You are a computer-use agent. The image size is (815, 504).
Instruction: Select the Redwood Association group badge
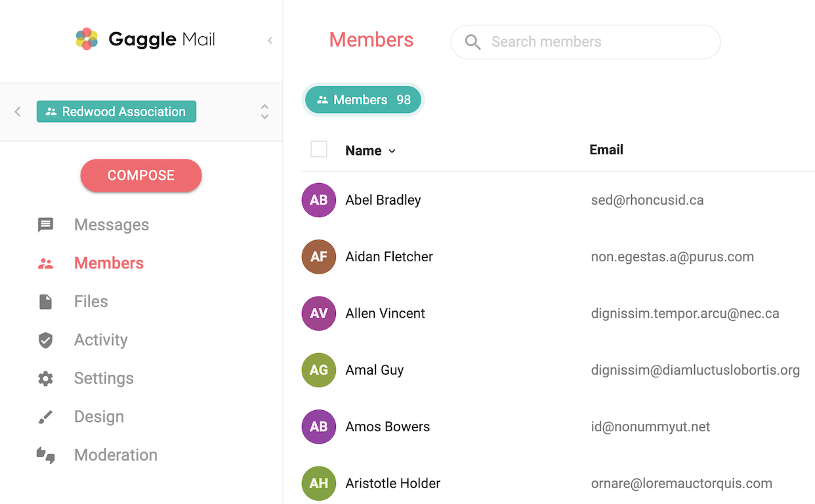coord(116,112)
